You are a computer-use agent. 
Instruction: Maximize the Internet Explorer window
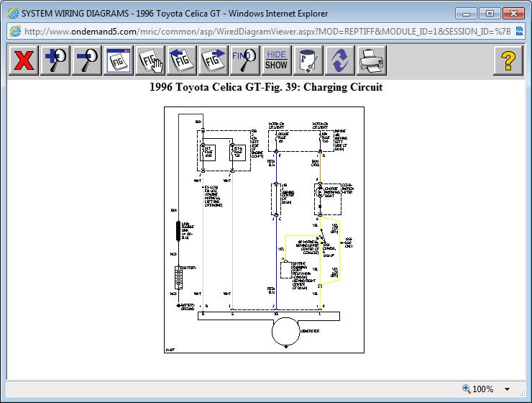click(490, 12)
